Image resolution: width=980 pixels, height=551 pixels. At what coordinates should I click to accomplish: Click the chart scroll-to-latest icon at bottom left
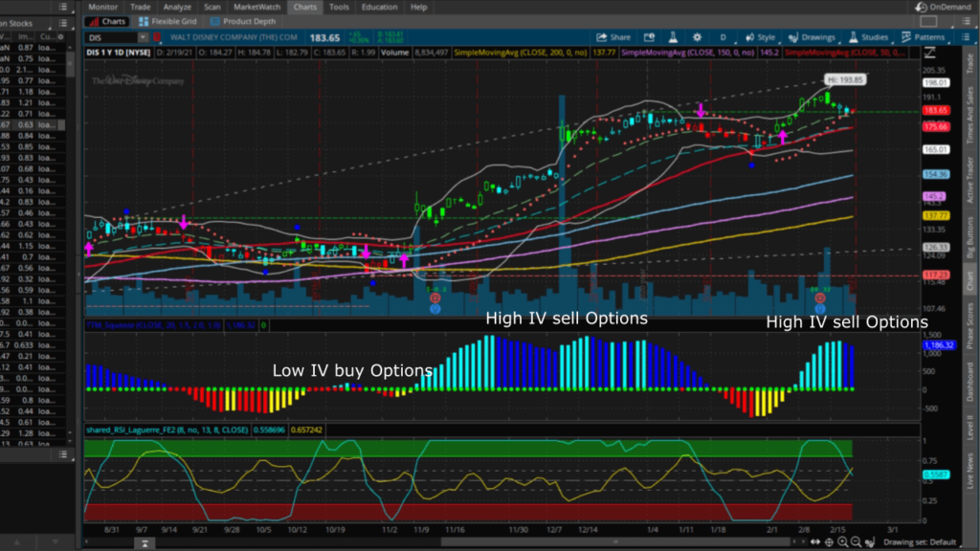pyautogui.click(x=145, y=543)
